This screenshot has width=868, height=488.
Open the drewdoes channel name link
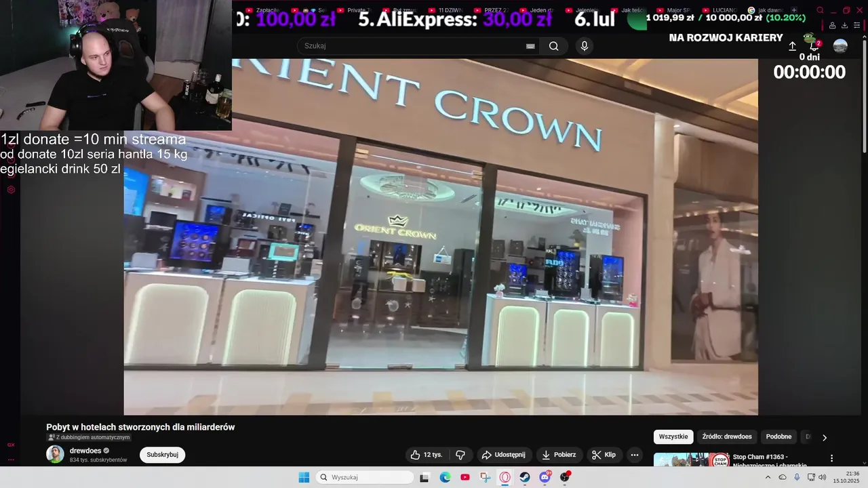pos(85,450)
